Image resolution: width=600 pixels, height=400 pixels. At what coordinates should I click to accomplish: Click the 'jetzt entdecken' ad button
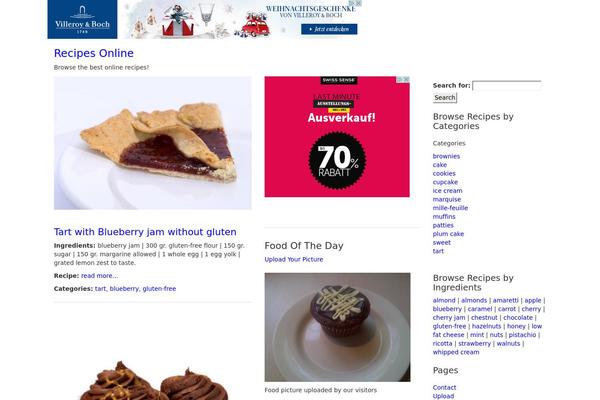pos(329,29)
